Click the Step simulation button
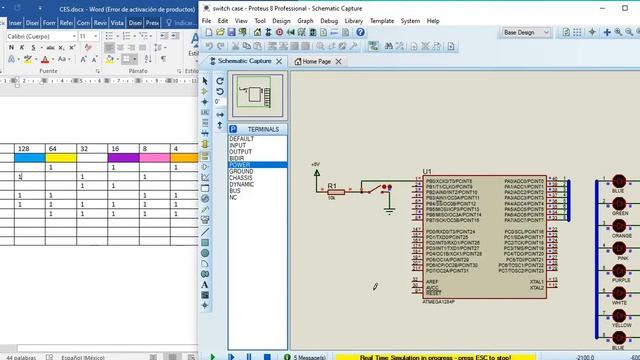This screenshot has height=360, width=640. 231,357
